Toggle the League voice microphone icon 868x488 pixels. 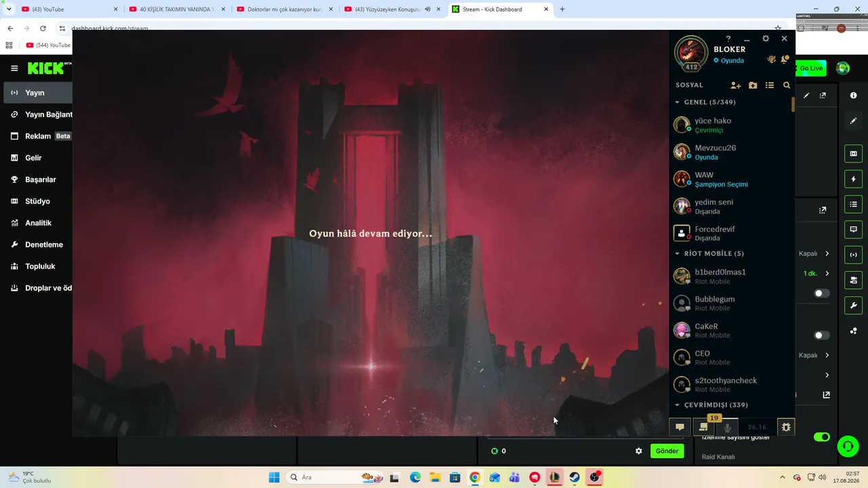coord(728,427)
